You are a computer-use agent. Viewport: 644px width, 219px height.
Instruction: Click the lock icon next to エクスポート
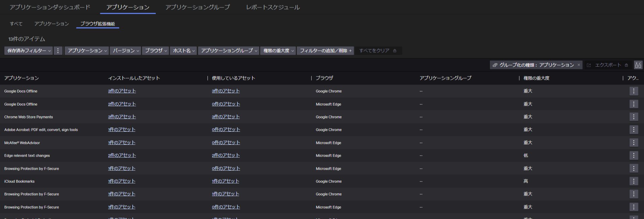[x=626, y=65]
